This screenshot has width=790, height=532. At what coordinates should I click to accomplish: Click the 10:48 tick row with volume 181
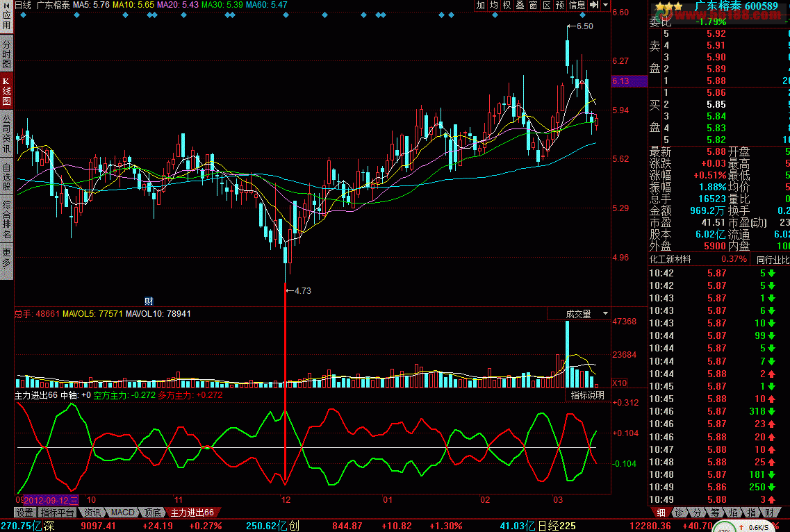point(719,474)
